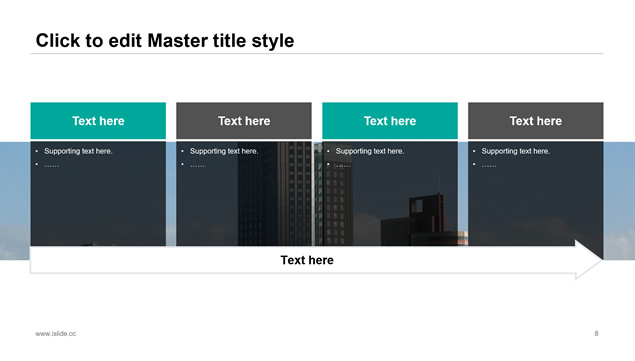Image resolution: width=635 pixels, height=361 pixels.
Task: Click the 'Text here' label on white arrow
Action: tap(307, 260)
